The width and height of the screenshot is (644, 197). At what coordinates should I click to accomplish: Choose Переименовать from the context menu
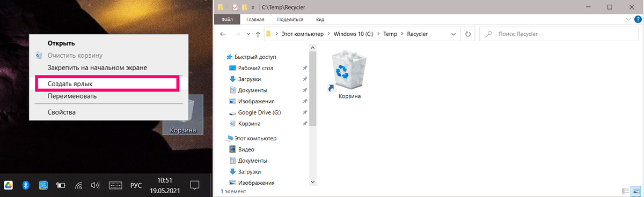72,96
